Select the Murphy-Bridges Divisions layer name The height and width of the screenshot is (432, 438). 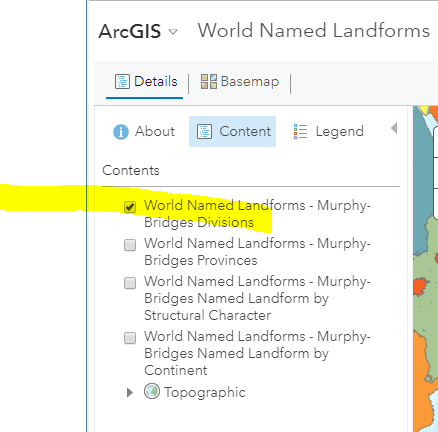(x=257, y=214)
